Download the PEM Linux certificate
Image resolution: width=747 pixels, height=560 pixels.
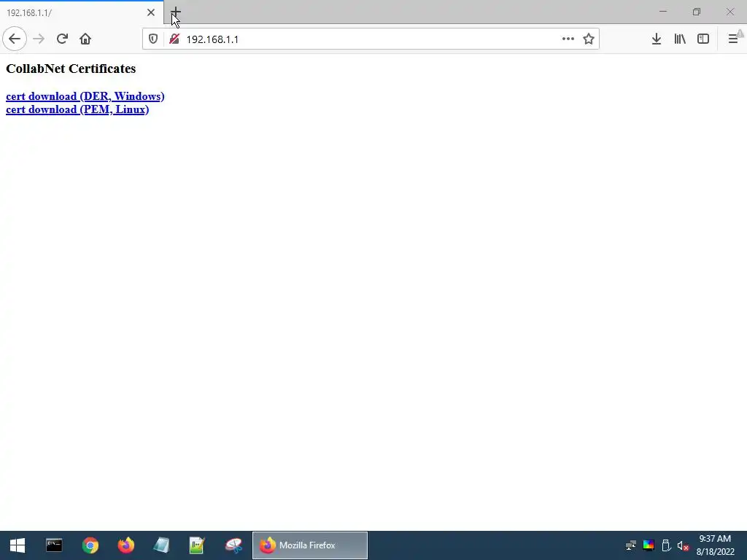click(x=77, y=109)
